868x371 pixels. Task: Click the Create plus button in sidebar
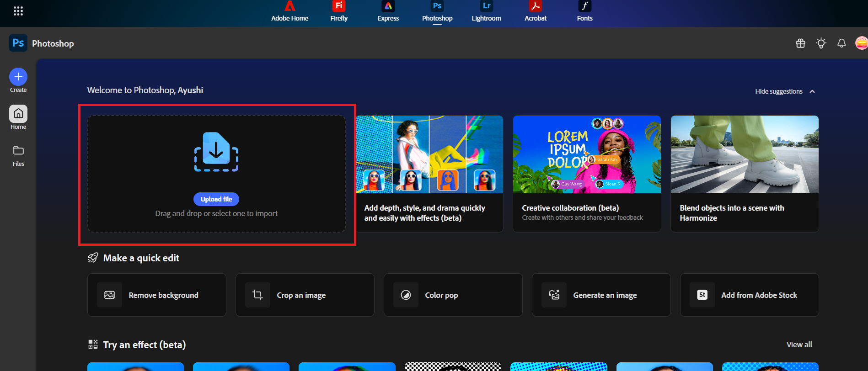tap(18, 77)
